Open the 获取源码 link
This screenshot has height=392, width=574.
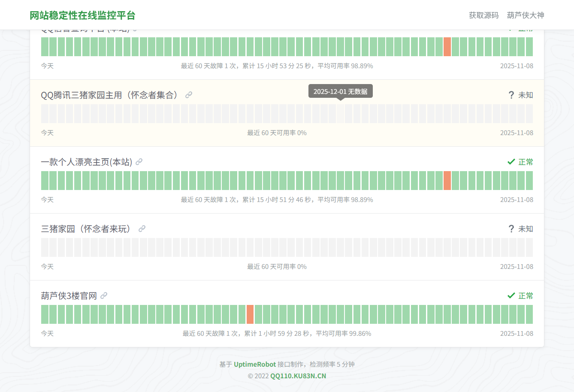pos(484,15)
